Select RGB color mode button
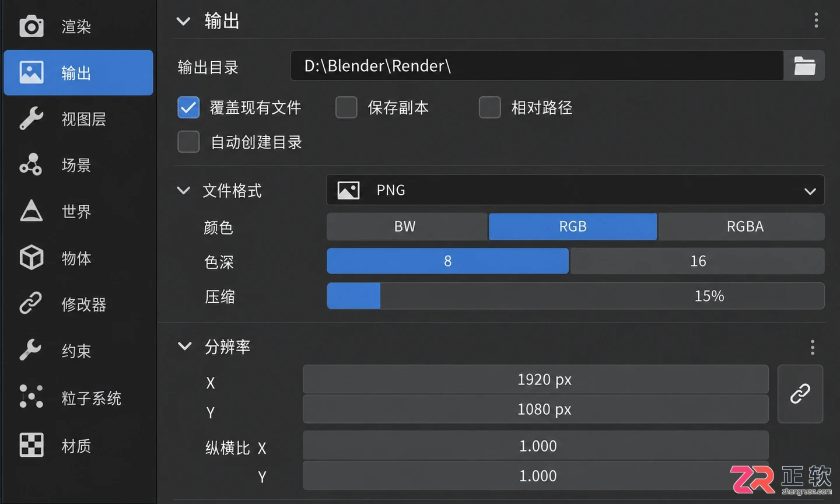 coord(573,227)
